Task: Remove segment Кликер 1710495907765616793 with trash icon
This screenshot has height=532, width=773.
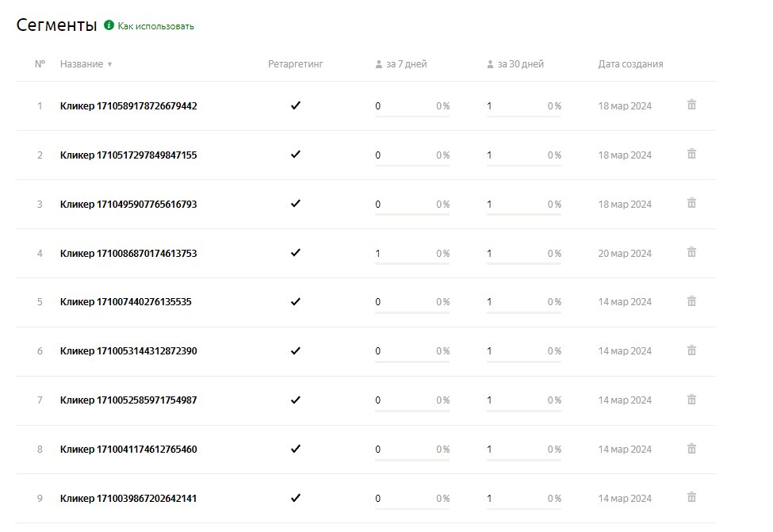Action: (x=691, y=203)
